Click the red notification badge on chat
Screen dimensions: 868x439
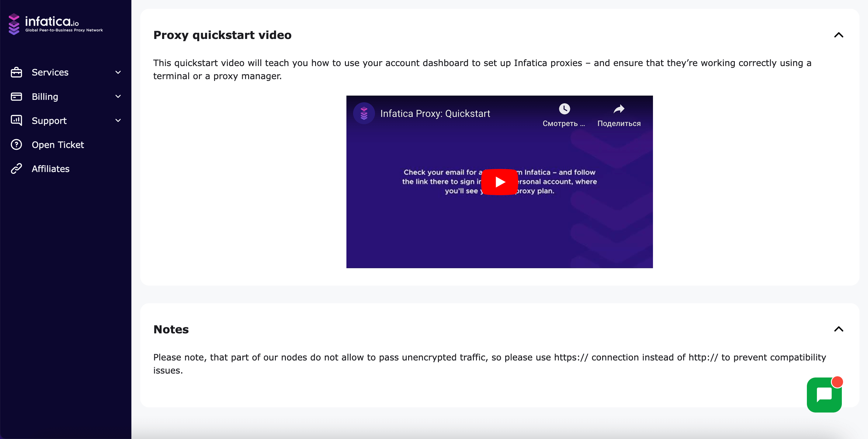pos(837,382)
